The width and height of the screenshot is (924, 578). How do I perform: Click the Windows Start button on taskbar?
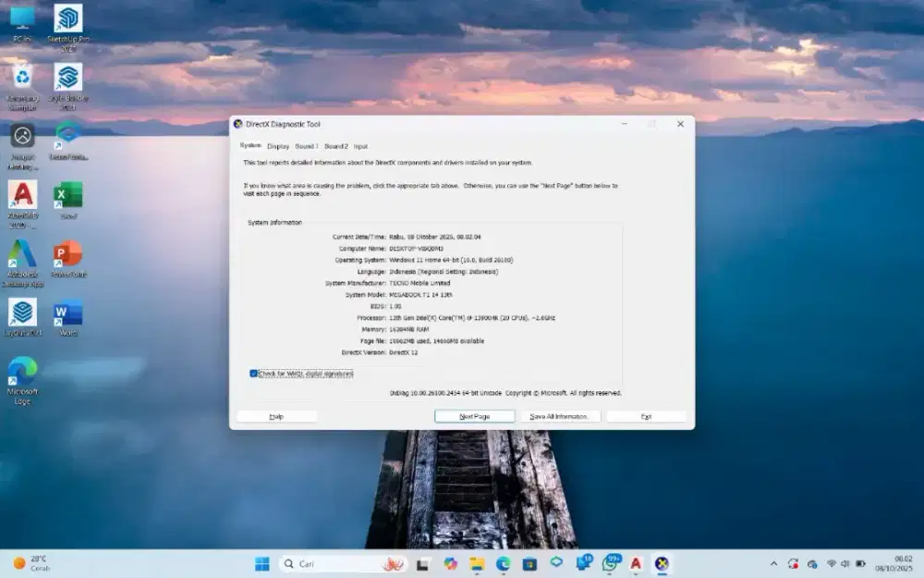(x=262, y=563)
